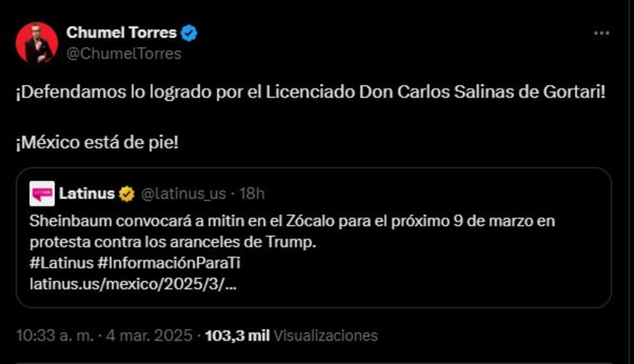
Task: Click the @ChumelTorres handle
Action: (123, 53)
